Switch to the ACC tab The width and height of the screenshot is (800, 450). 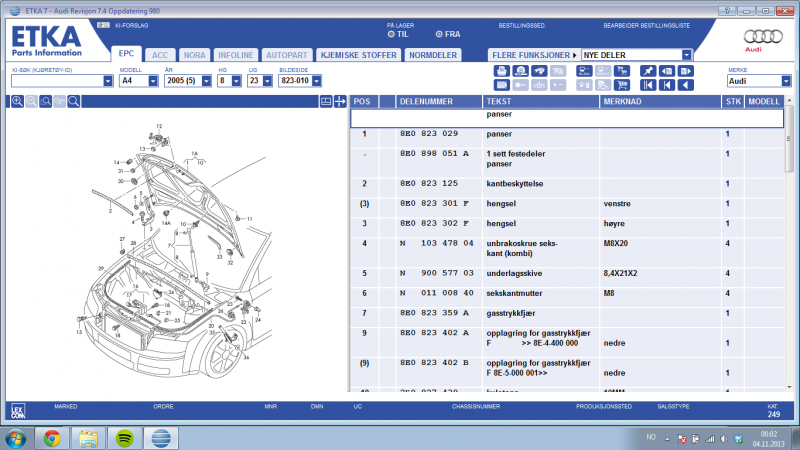click(x=158, y=55)
